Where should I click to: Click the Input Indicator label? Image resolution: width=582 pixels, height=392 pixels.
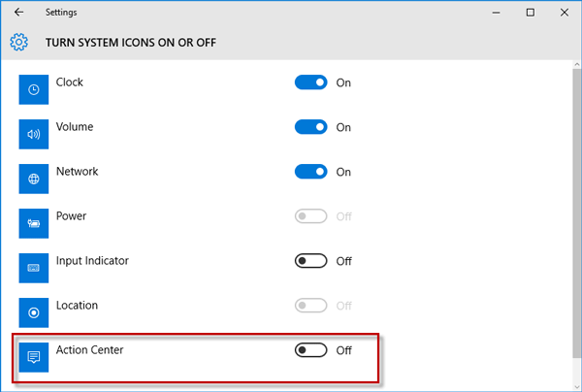pos(92,261)
